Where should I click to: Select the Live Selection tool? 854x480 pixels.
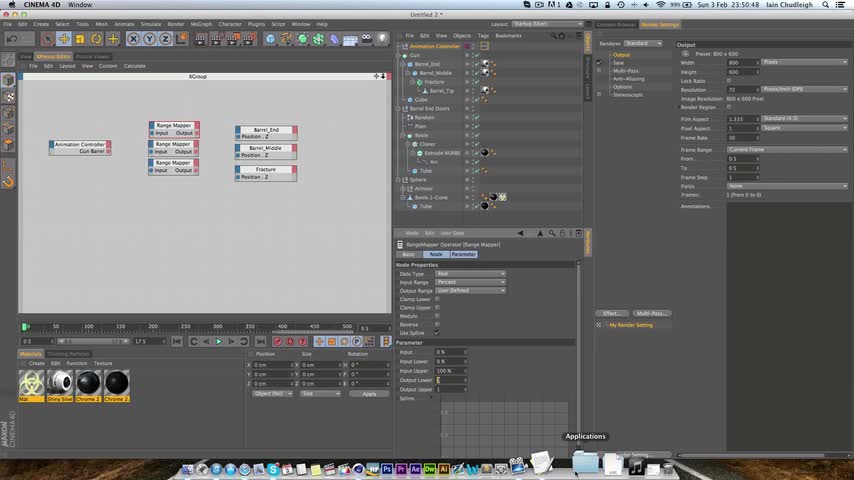(47, 39)
